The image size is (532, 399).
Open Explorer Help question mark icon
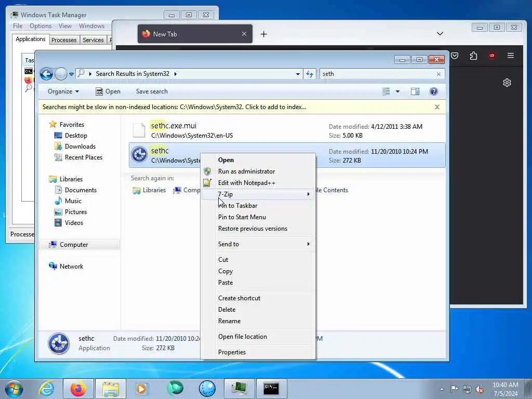[434, 91]
